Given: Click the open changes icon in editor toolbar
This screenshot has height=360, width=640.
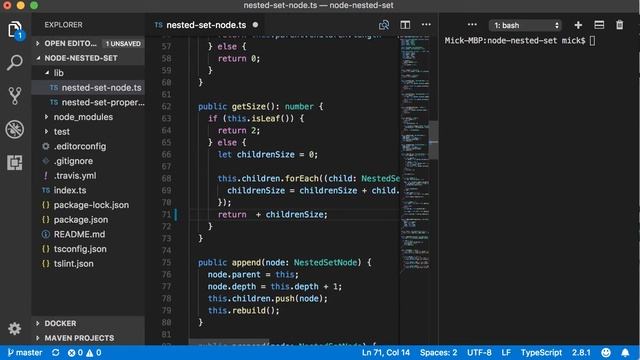Looking at the screenshot, I should 384,25.
